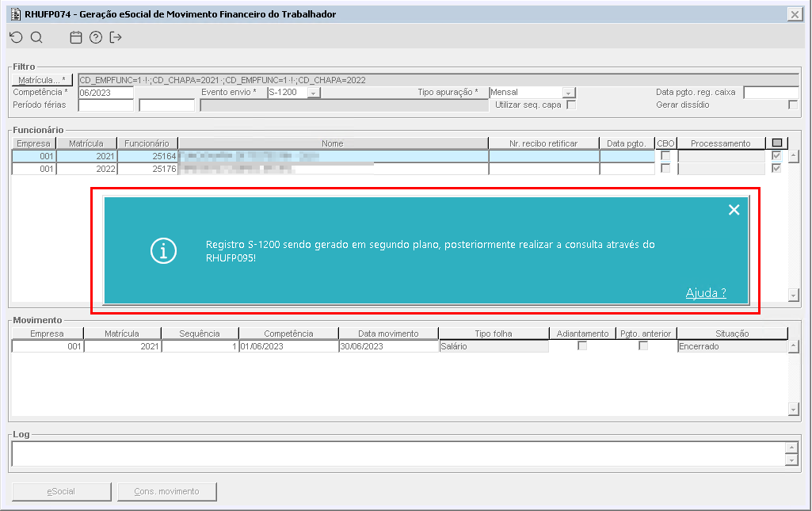Click the Data movimento cell 30/06/2023
Image resolution: width=812 pixels, height=511 pixels.
pyautogui.click(x=388, y=346)
